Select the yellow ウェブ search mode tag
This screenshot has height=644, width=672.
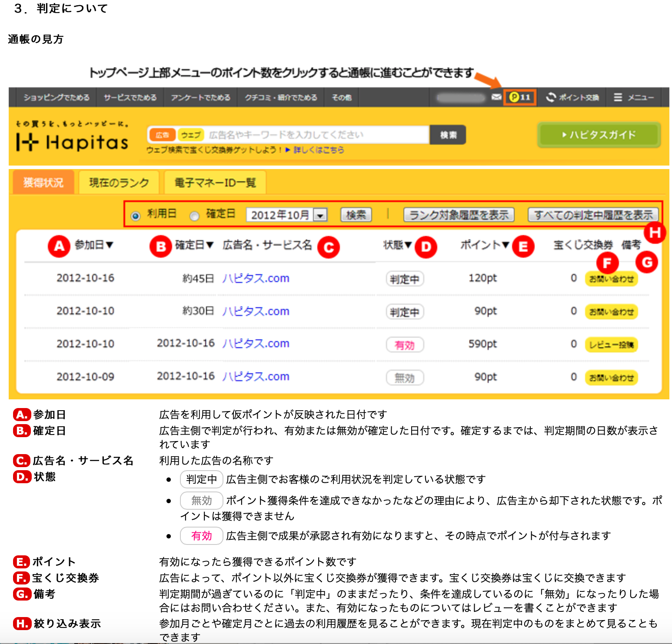(x=191, y=135)
